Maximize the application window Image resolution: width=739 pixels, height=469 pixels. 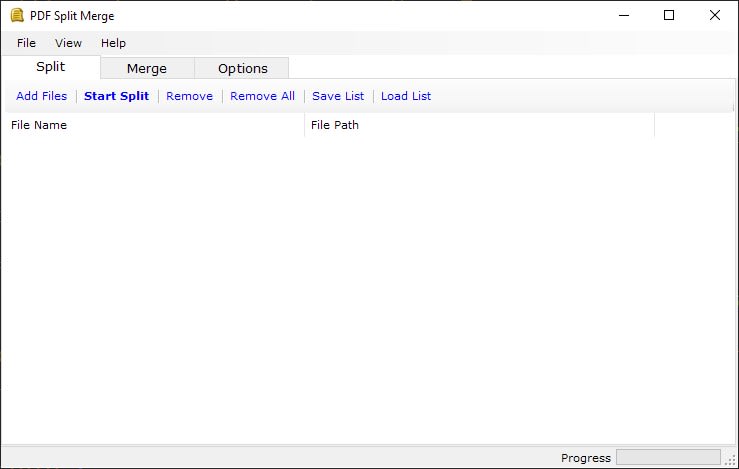click(669, 15)
